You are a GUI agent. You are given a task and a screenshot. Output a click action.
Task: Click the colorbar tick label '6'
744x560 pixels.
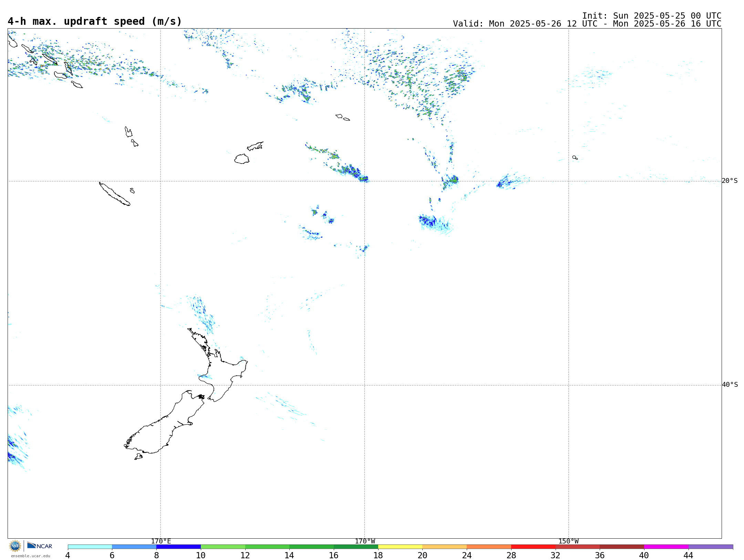point(112,555)
